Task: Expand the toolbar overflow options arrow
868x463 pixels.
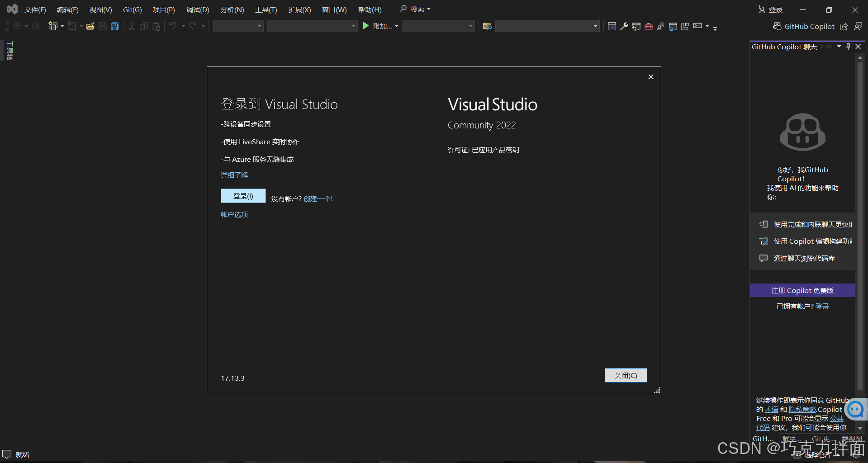Action: pos(715,28)
